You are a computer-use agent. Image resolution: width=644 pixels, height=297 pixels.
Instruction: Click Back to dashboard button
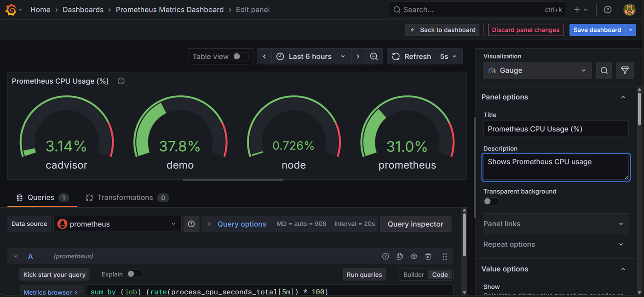443,30
